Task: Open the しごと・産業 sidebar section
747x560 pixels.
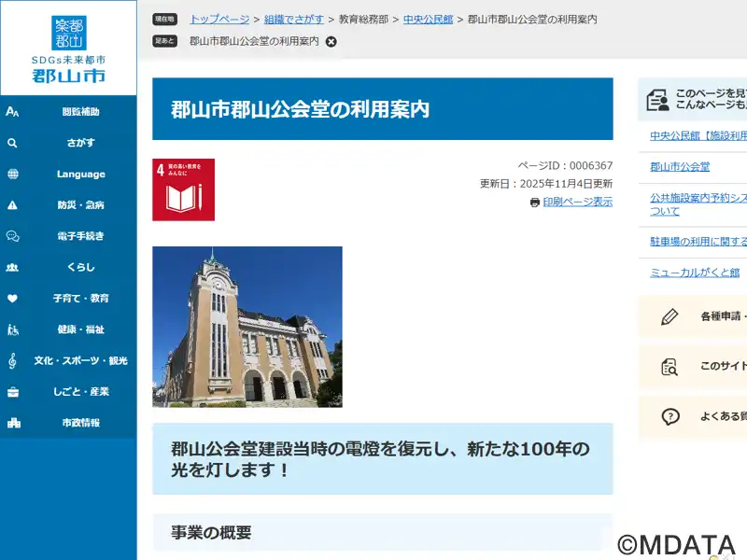Action: [68, 392]
